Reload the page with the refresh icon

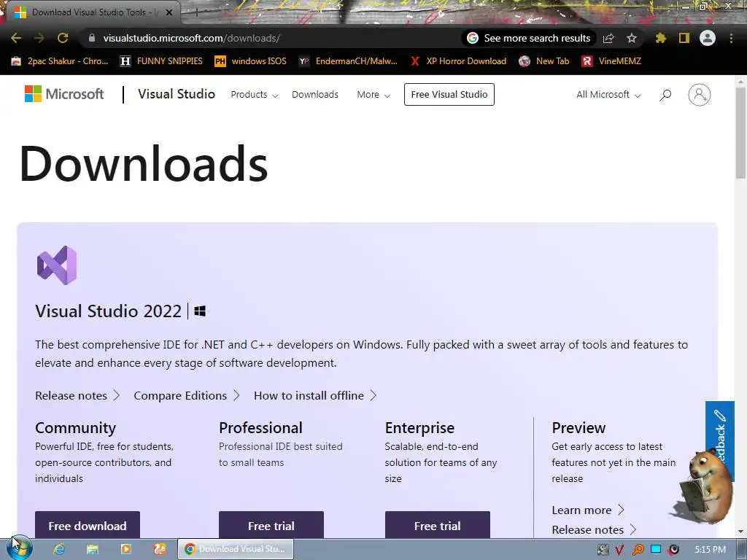point(63,38)
